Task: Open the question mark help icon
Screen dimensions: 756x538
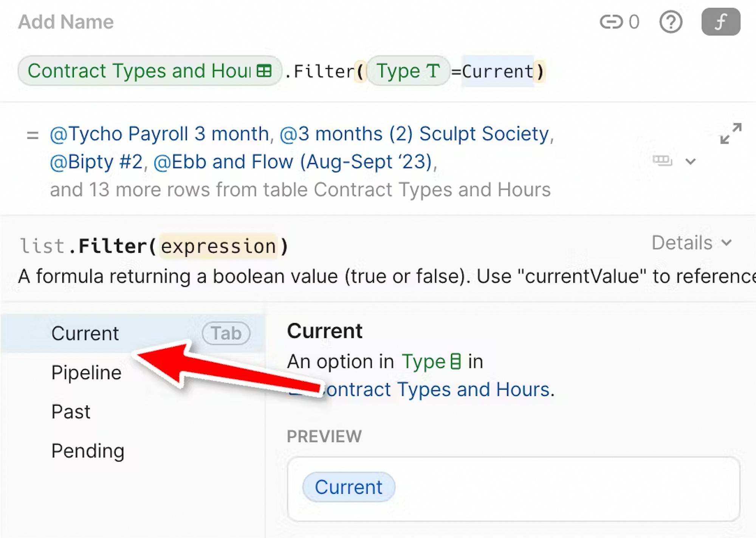Action: pos(671,22)
